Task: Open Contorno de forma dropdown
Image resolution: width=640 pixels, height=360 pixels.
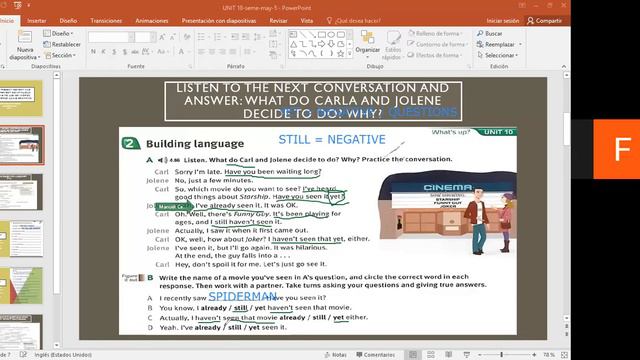Action: (x=437, y=44)
